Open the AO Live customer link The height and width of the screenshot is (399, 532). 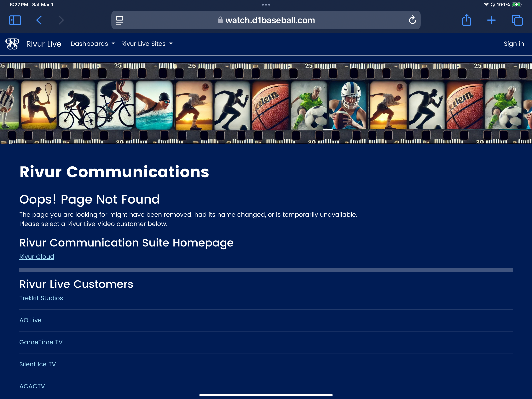click(x=31, y=320)
